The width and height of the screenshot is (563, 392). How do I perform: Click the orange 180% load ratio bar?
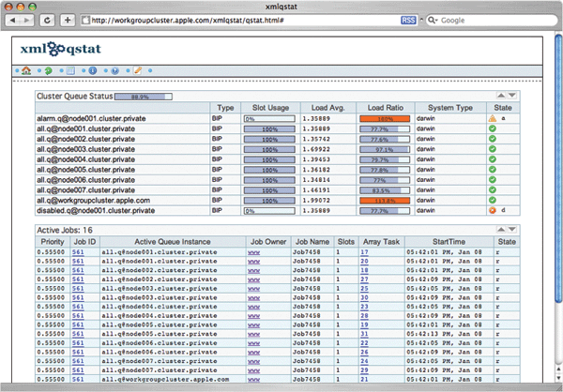click(383, 119)
